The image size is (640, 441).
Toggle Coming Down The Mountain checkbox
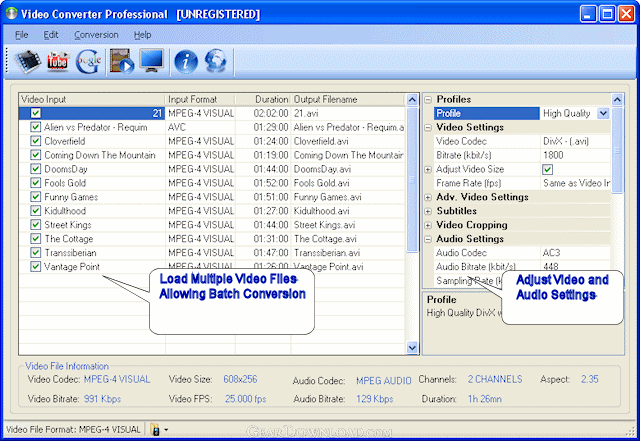36,155
